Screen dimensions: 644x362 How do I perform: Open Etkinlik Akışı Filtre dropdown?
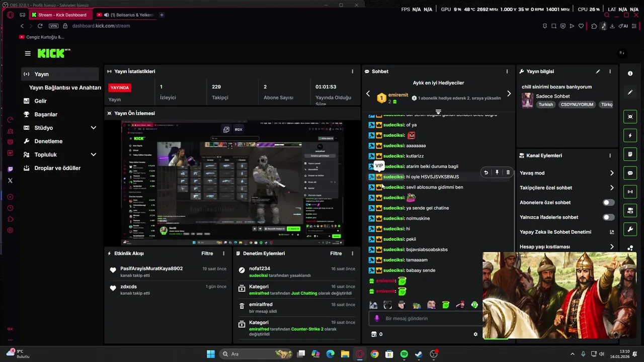tap(207, 253)
